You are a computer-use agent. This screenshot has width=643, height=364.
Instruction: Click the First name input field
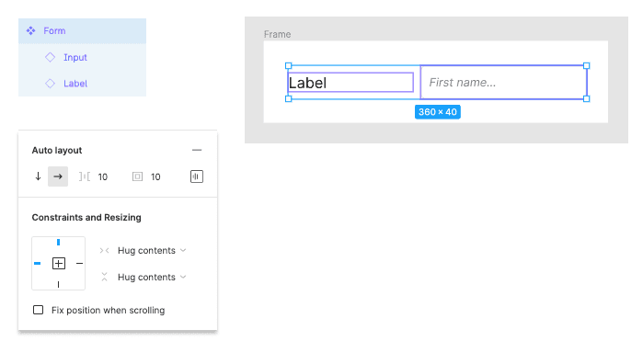click(x=504, y=83)
